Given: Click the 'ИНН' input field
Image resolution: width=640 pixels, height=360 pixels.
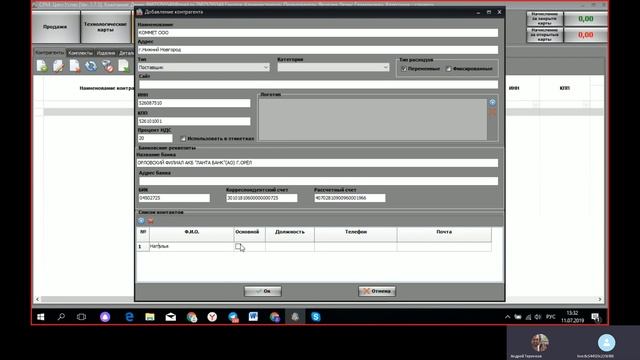Looking at the screenshot, I should click(x=194, y=103).
